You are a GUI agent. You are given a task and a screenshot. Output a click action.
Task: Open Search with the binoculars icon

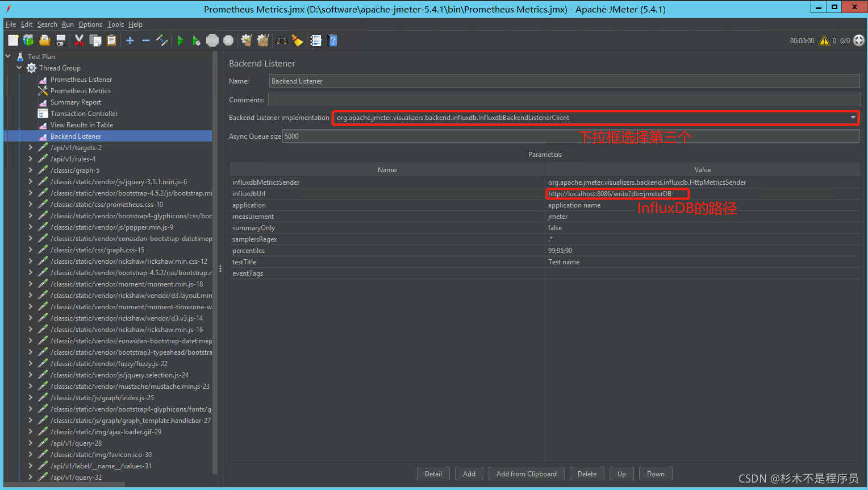[282, 40]
